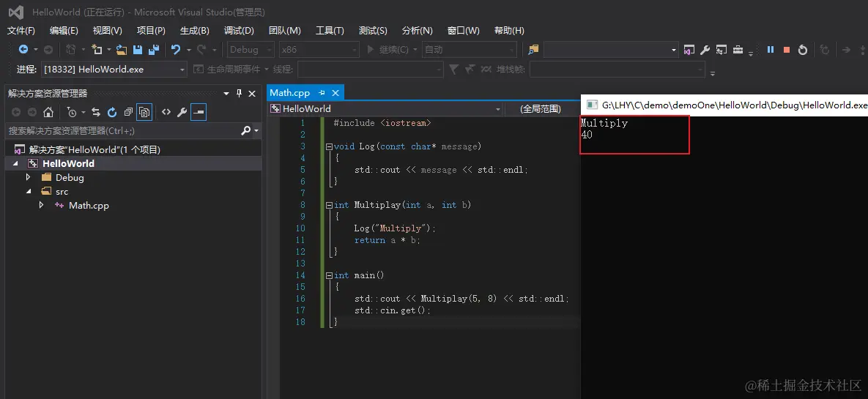Open the dropdown beside the Navigate Backward arrow
Image resolution: width=868 pixels, height=399 pixels.
click(35, 50)
